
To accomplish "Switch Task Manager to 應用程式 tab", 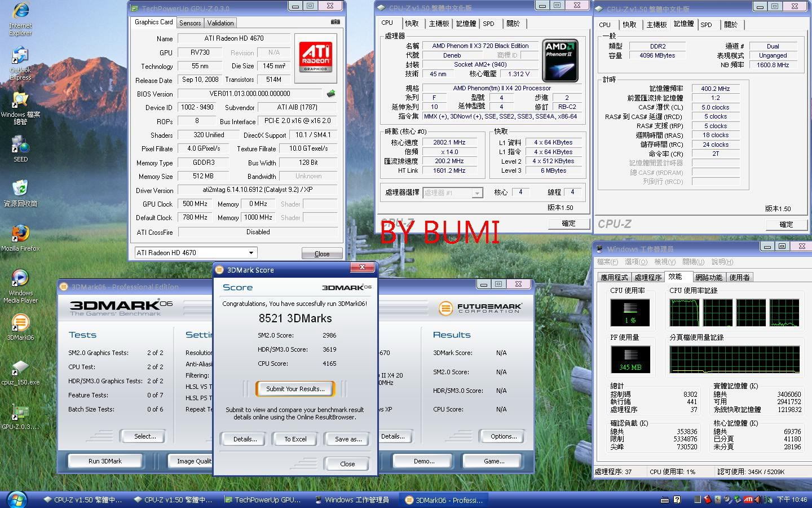I will click(614, 277).
